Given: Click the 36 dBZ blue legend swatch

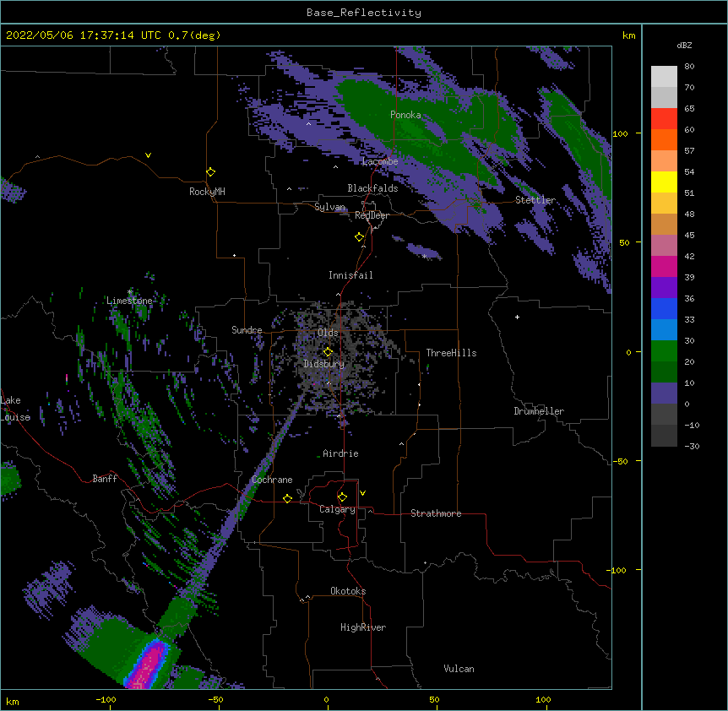Looking at the screenshot, I should 664,308.
